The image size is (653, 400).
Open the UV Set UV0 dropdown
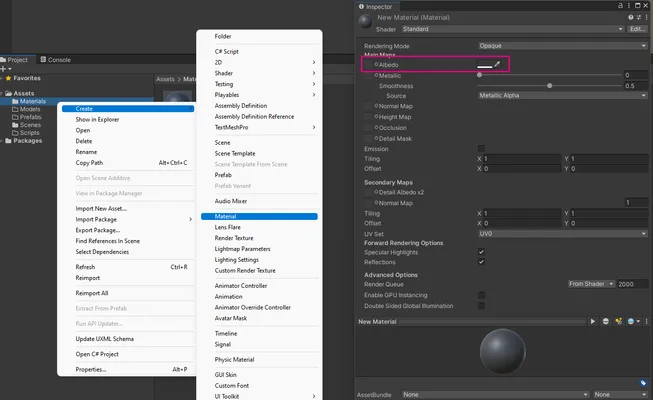pos(563,234)
